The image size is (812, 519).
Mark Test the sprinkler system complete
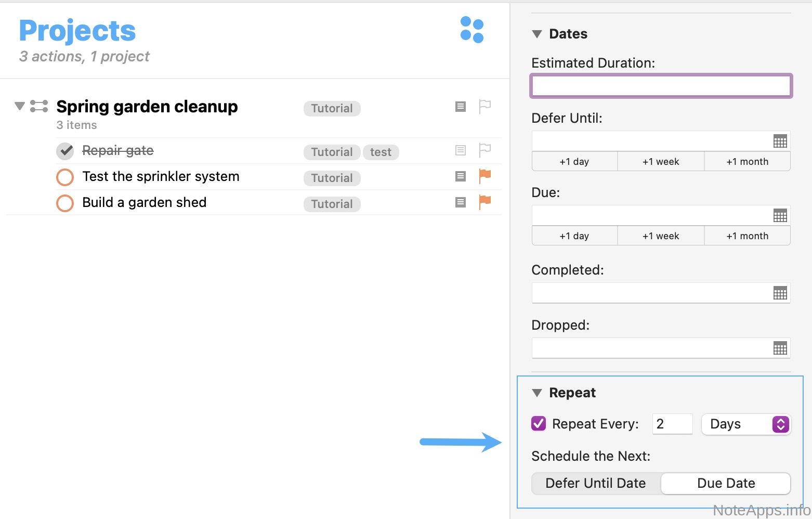click(65, 177)
